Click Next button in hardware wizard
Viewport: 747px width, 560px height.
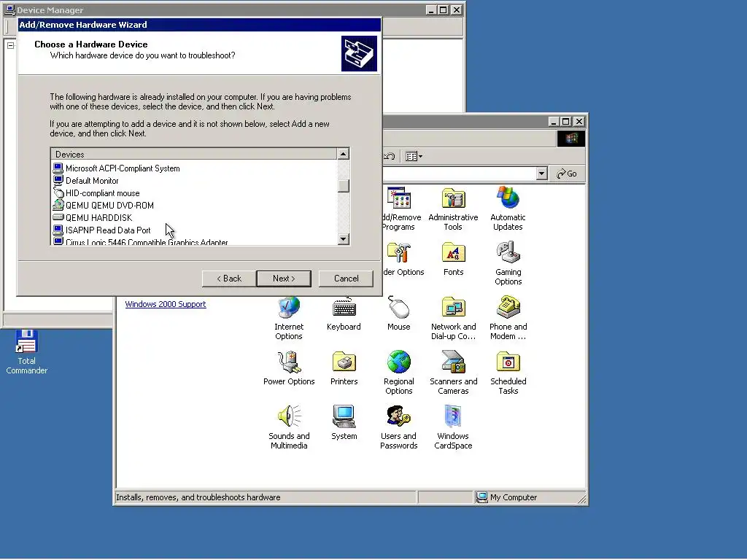[x=284, y=279]
